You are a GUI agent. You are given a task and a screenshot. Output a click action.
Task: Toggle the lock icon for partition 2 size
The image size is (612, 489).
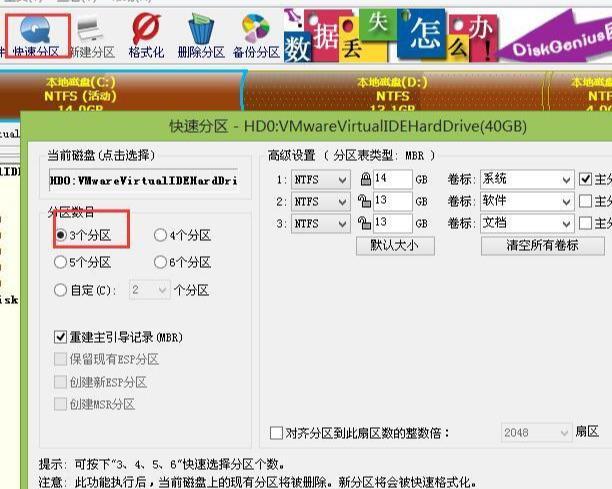365,201
